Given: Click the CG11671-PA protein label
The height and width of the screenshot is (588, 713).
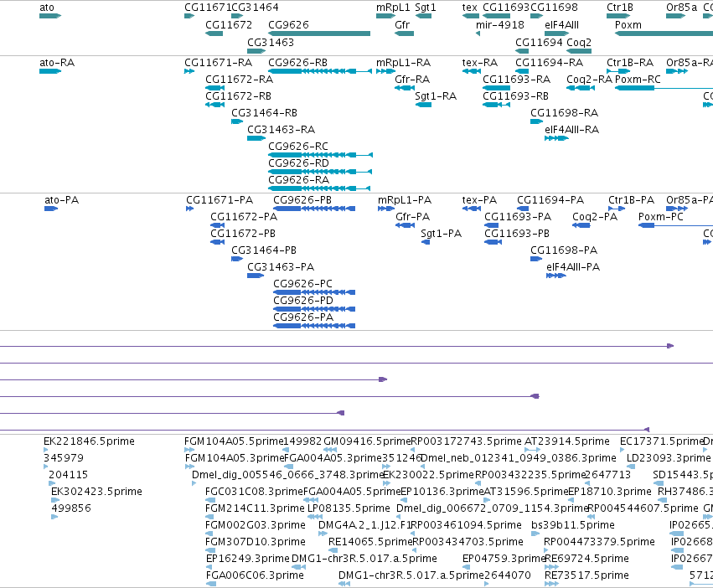Looking at the screenshot, I should pyautogui.click(x=220, y=199).
